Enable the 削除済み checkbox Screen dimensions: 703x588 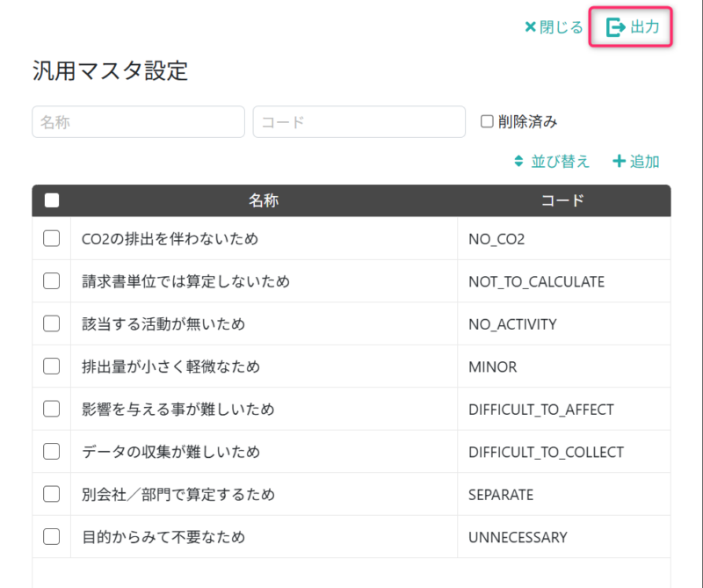pos(486,121)
